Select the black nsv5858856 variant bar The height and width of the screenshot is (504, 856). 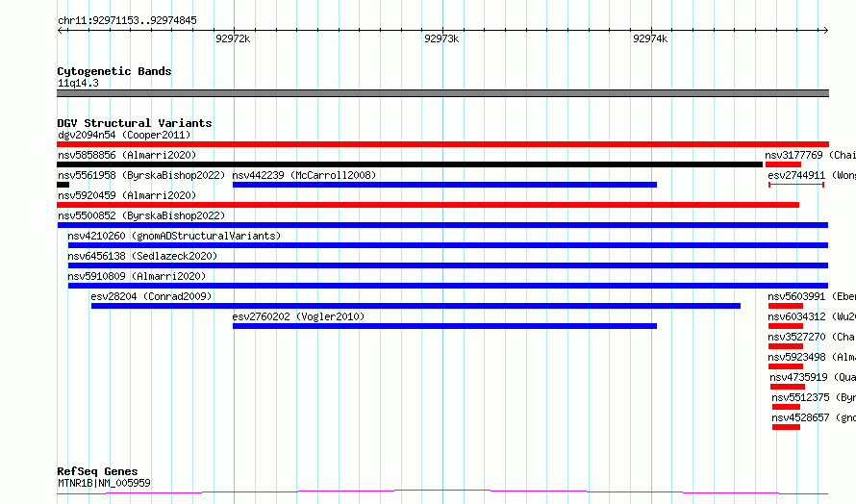[x=410, y=164]
